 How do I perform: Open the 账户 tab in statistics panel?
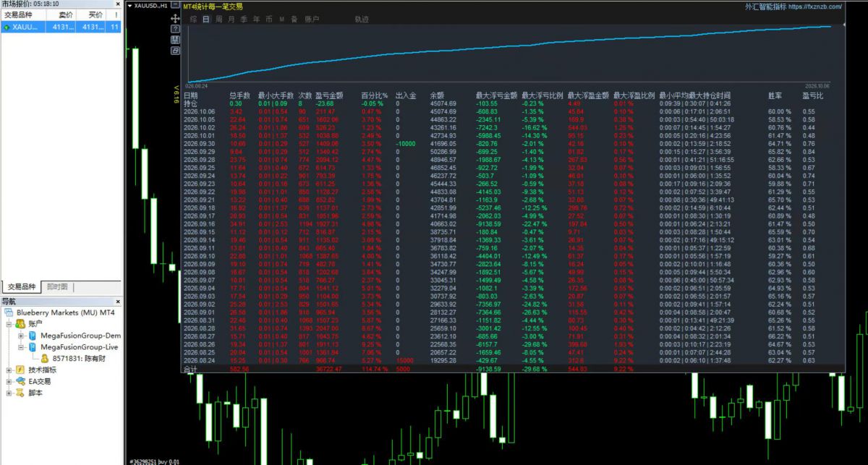point(312,19)
